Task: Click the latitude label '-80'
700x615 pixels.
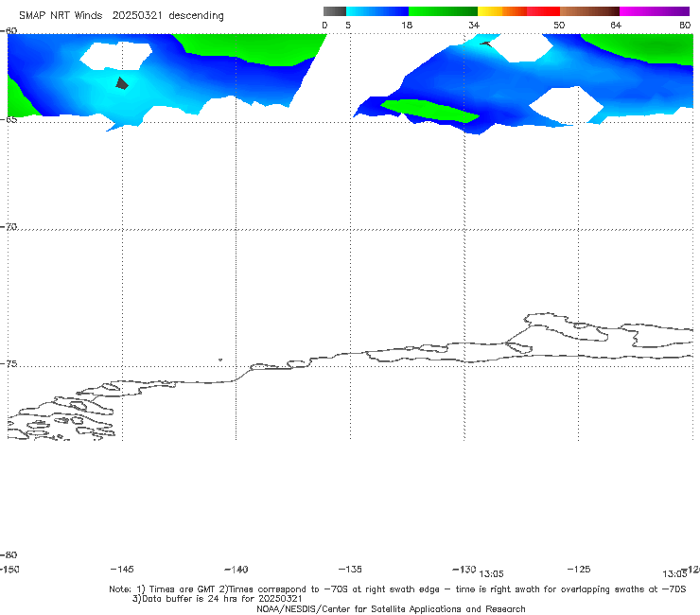Action: point(9,555)
